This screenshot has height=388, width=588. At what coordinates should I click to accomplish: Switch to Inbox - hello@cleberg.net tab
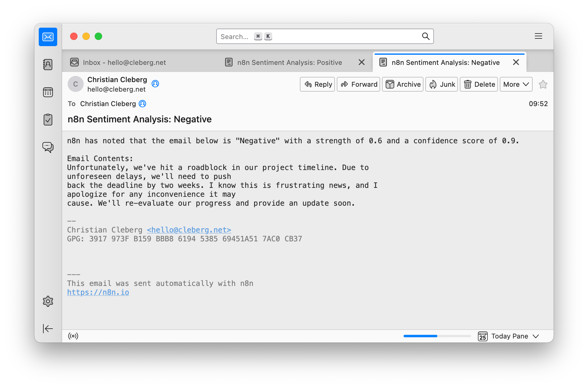[118, 62]
